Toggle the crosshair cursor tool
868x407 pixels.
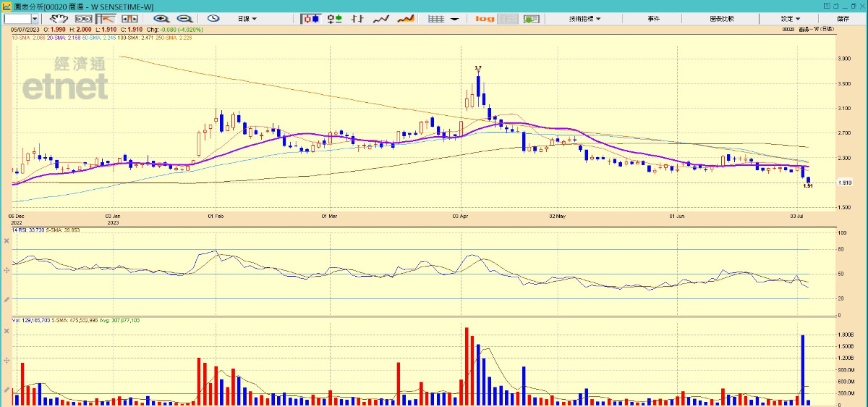[x=106, y=18]
